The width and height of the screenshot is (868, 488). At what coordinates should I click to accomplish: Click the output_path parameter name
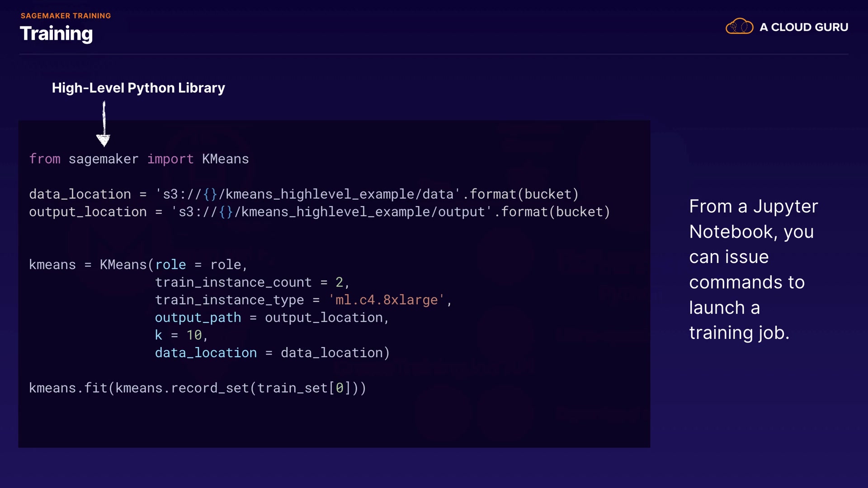click(198, 318)
